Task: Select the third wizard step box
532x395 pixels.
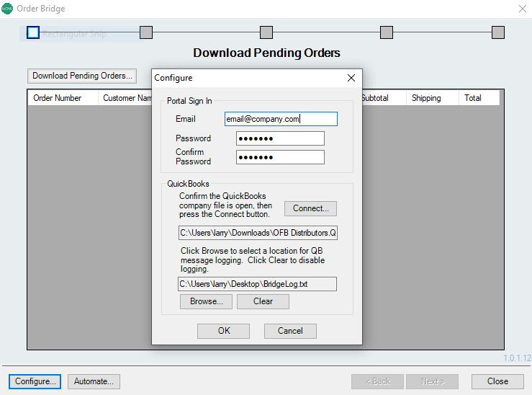Action: pos(266,32)
